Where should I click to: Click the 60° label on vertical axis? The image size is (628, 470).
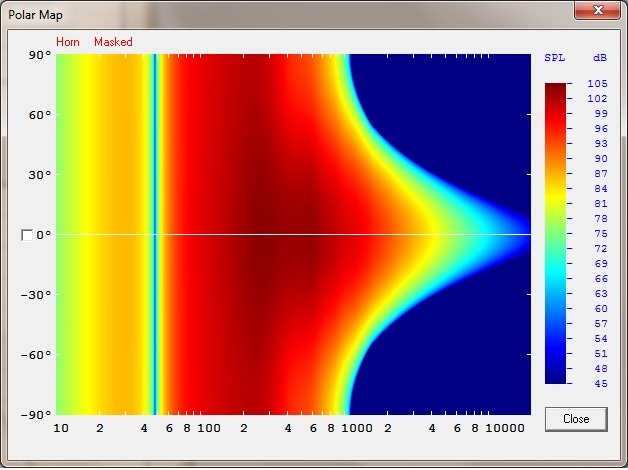40,115
